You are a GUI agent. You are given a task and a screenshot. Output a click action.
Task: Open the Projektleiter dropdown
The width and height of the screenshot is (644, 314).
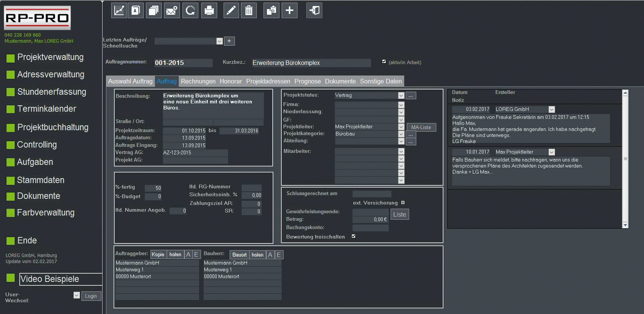point(401,127)
